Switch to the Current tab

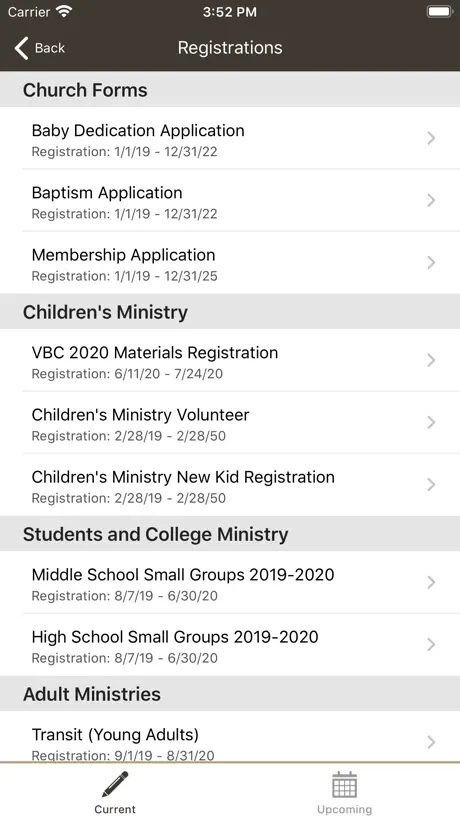pyautogui.click(x=115, y=791)
